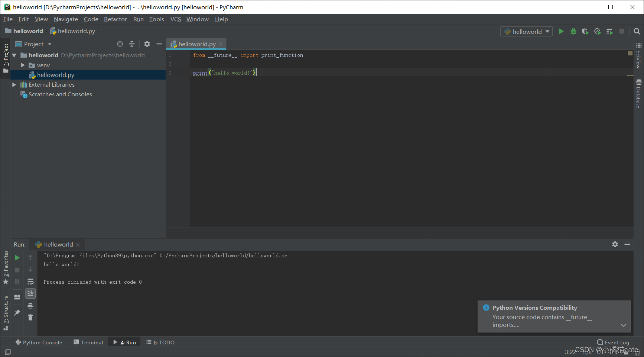Print console output using the printer icon
This screenshot has height=357, width=644.
pyautogui.click(x=30, y=305)
